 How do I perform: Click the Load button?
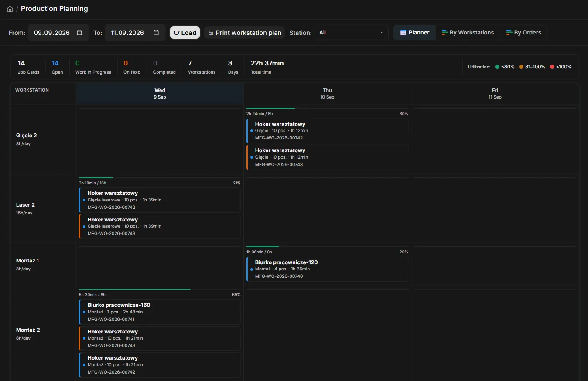185,33
